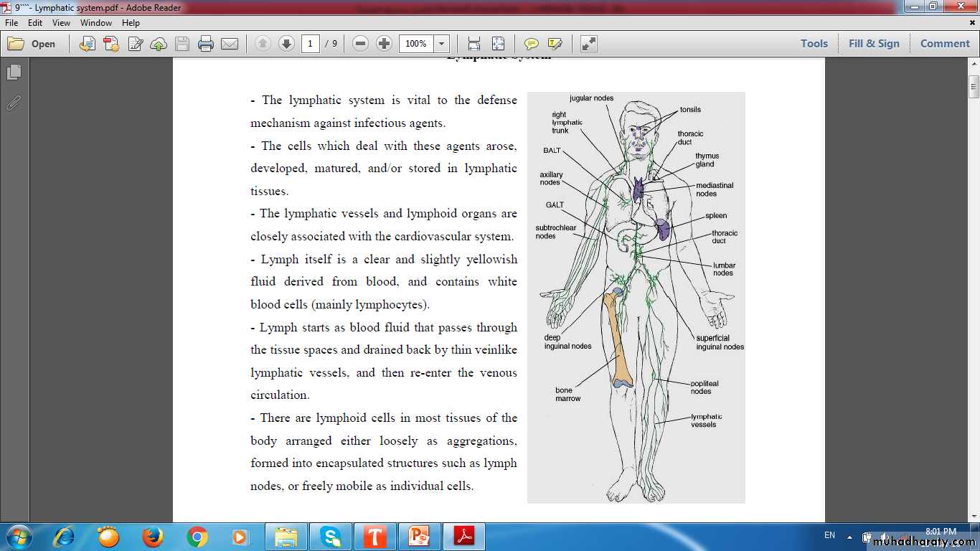This screenshot has height=551, width=980.
Task: Open the Window menu
Action: [x=95, y=23]
